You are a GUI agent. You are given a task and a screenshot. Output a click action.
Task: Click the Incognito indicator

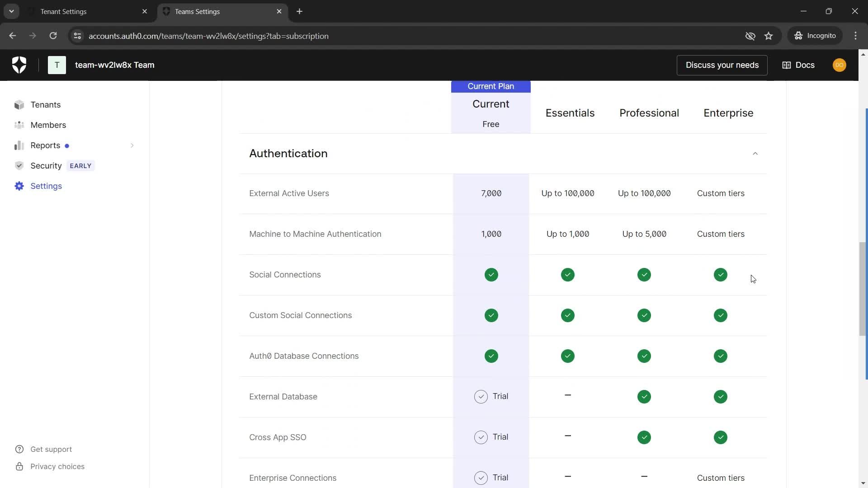click(x=815, y=36)
